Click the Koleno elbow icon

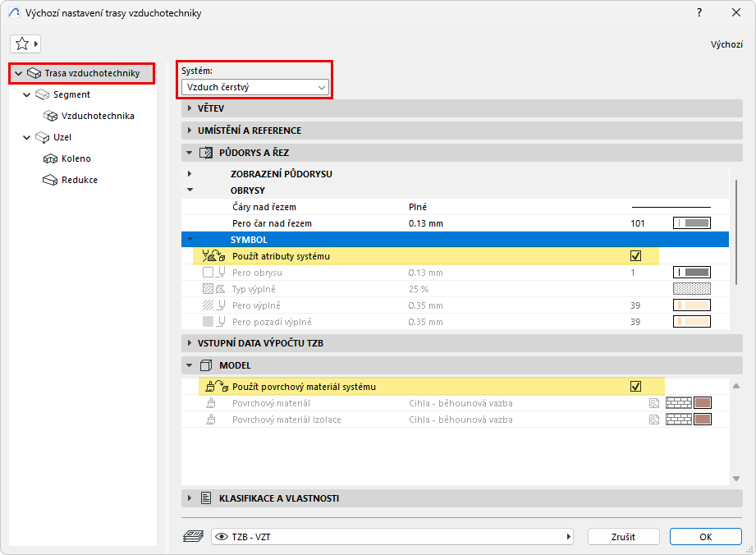click(50, 158)
